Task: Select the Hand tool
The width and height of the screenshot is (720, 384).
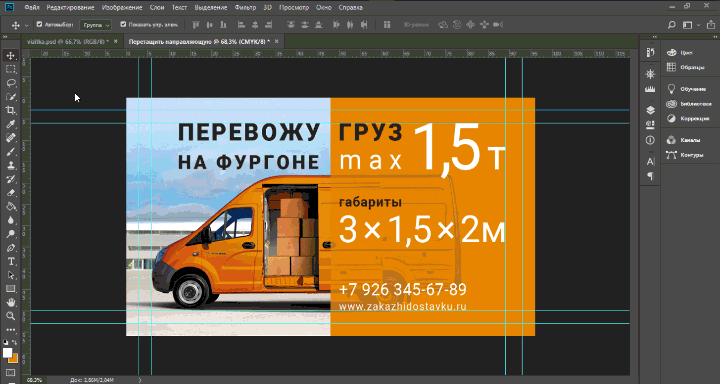Action: [11, 302]
